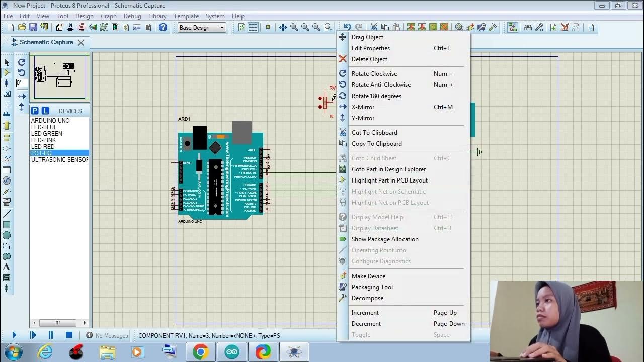Select Wire Label Mode (LBL) tool
The width and height of the screenshot is (644, 362).
pyautogui.click(x=7, y=94)
